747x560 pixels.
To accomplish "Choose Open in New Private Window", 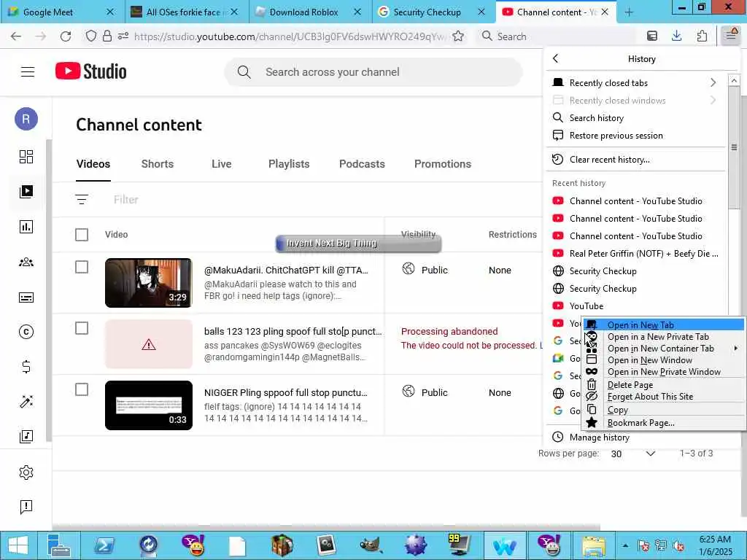I will [x=663, y=371].
